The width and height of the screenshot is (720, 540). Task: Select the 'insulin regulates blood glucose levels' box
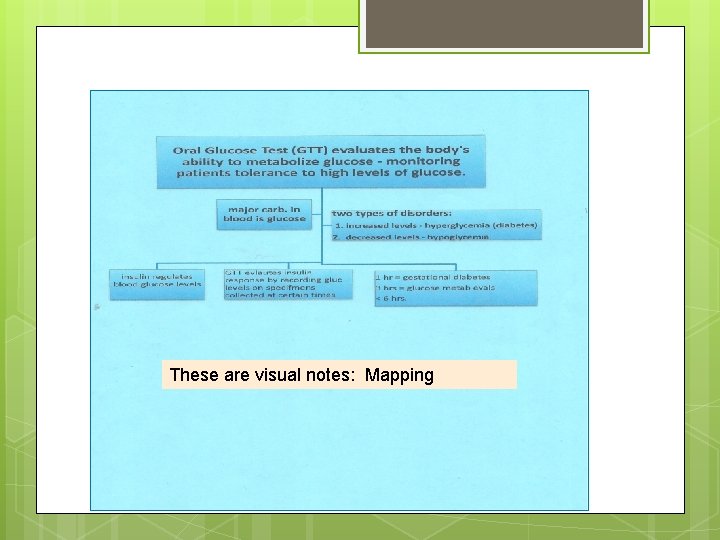157,284
